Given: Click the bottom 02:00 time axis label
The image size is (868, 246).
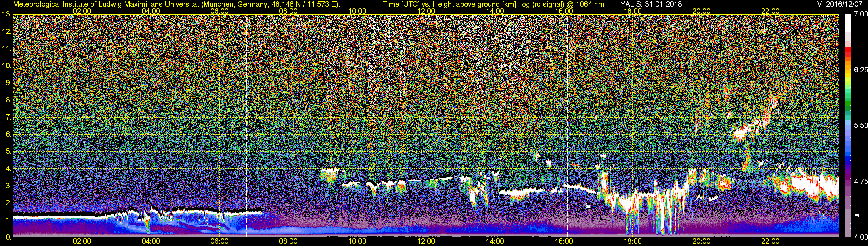Looking at the screenshot, I should click(82, 241).
